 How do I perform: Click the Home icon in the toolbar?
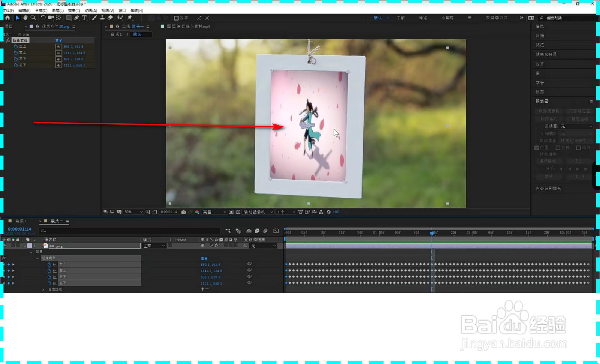pyautogui.click(x=7, y=18)
